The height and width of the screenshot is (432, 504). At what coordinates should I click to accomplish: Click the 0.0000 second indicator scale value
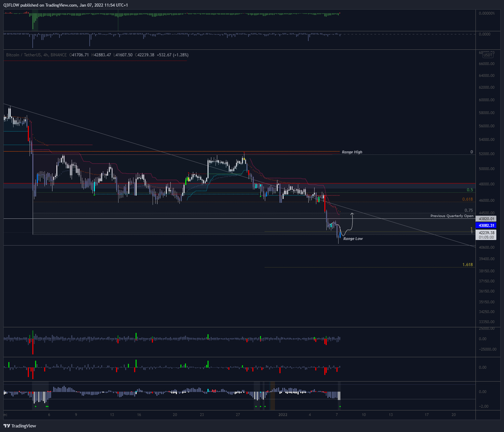coord(485,34)
